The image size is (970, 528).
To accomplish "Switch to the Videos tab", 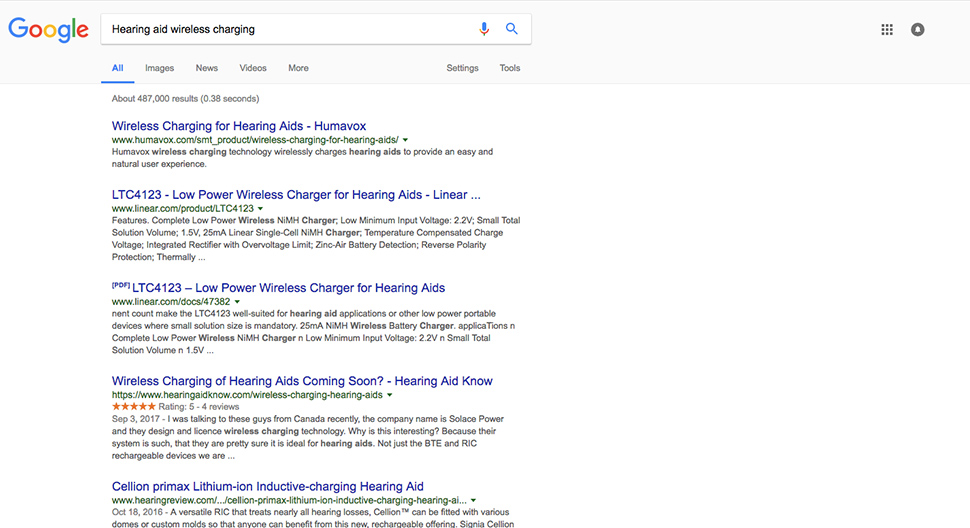I will tap(253, 68).
